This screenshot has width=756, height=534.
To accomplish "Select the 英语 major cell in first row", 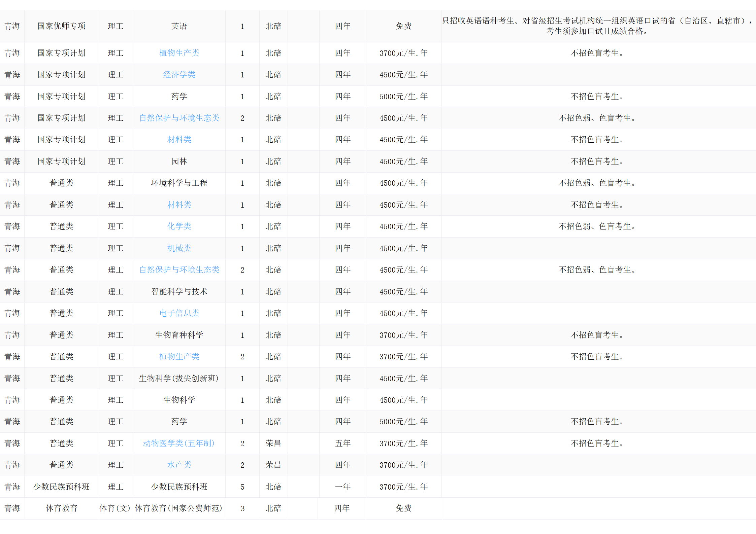I will [x=179, y=26].
